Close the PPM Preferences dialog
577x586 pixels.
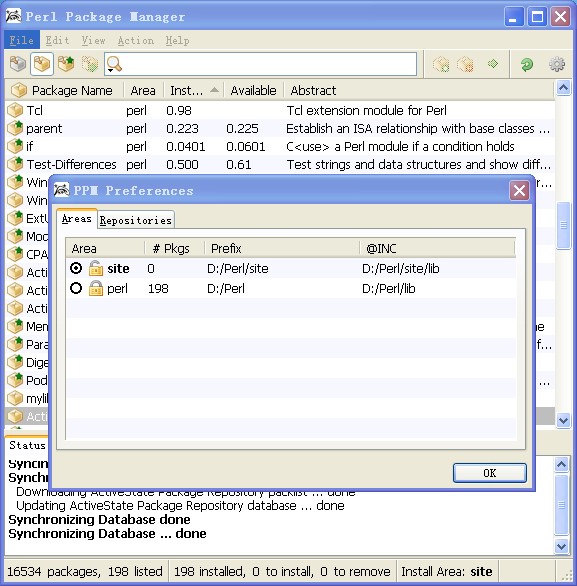(519, 191)
